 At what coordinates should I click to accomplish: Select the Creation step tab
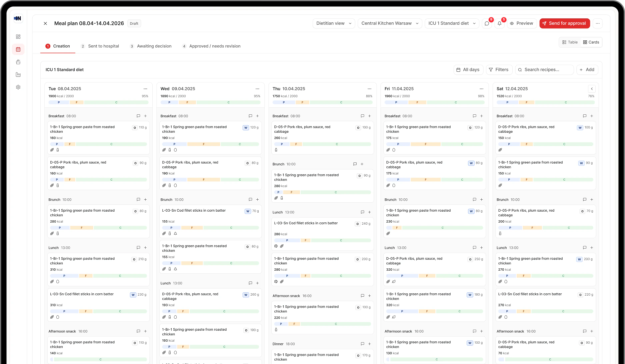tap(58, 46)
